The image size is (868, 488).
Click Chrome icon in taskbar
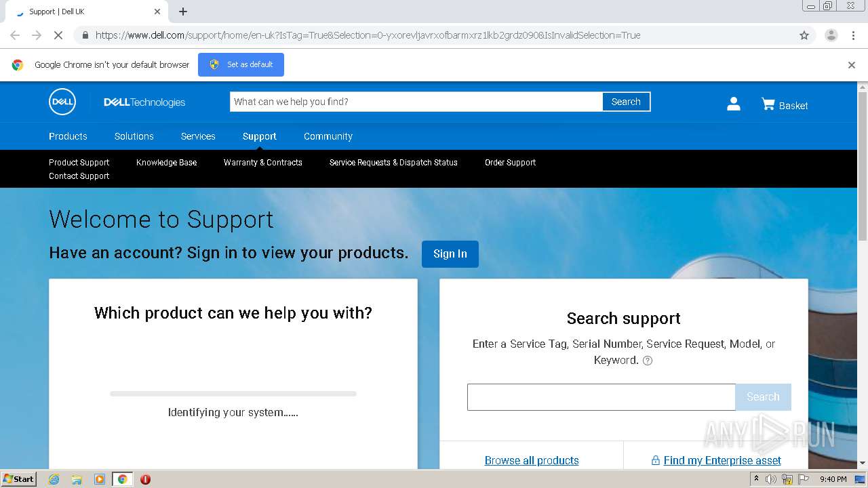tap(122, 479)
